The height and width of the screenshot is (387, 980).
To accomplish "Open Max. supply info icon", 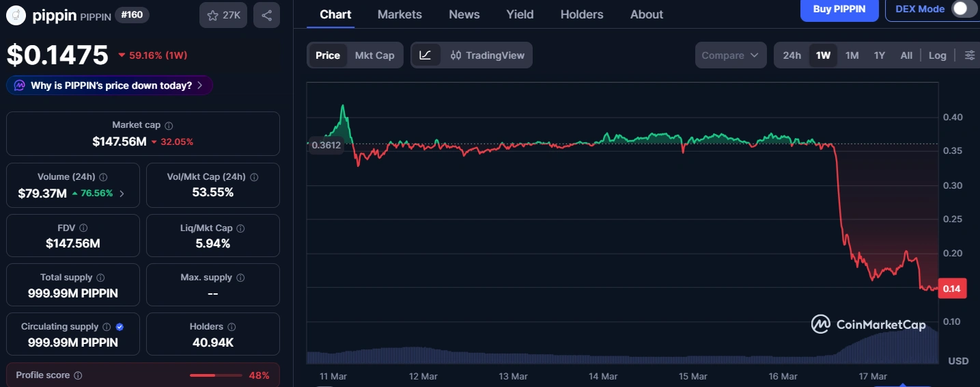I will (x=240, y=278).
